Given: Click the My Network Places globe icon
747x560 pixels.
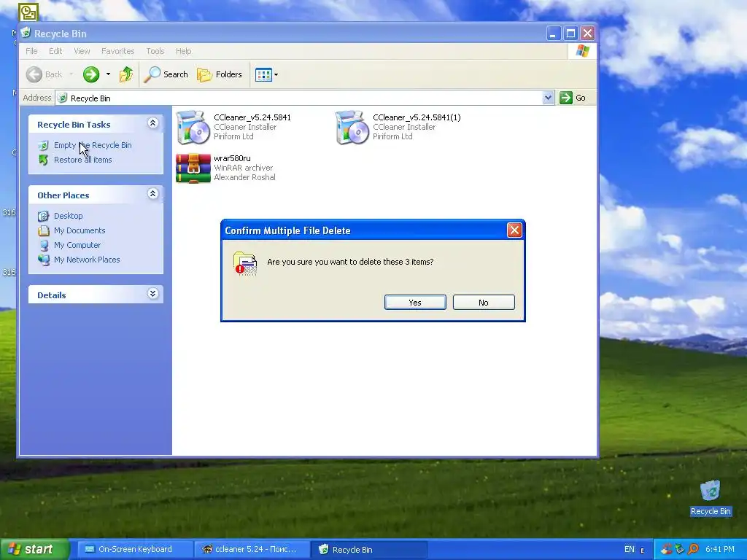Looking at the screenshot, I should click(x=43, y=260).
